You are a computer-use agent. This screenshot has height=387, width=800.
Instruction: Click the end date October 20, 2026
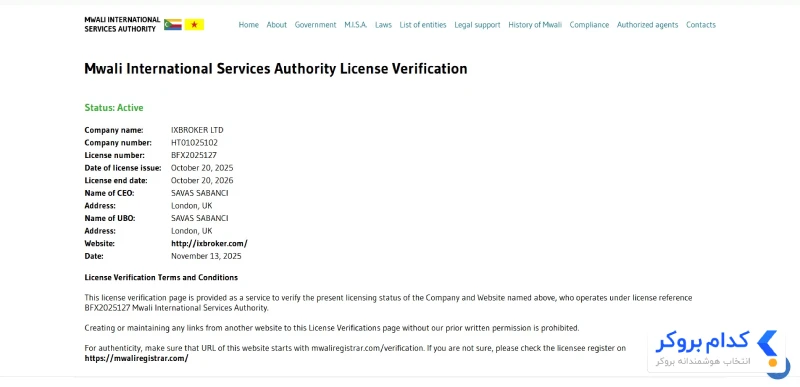click(202, 180)
